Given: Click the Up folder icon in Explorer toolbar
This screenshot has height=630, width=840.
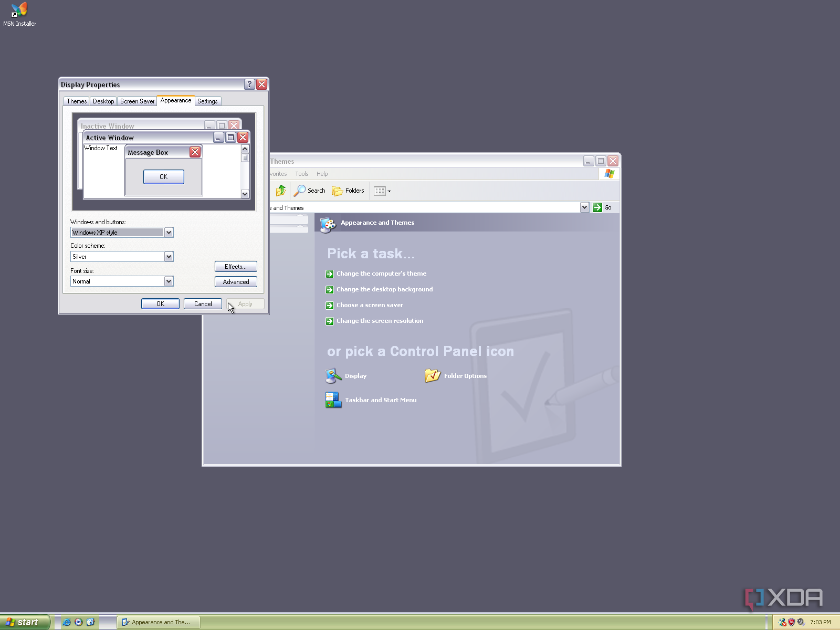Looking at the screenshot, I should (x=281, y=191).
